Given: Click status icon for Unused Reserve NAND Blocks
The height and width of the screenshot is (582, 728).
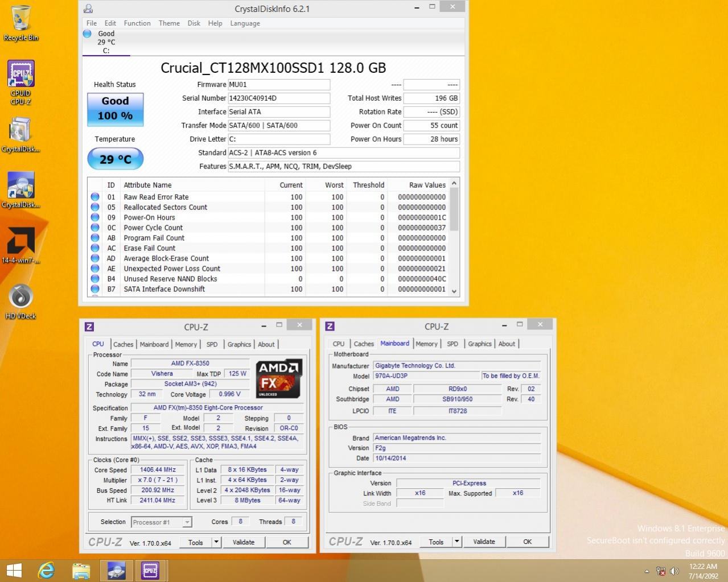Looking at the screenshot, I should click(x=95, y=279).
